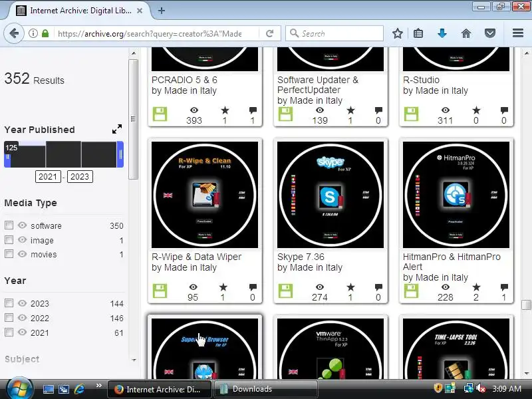This screenshot has height=399, width=532.
Task: Go back to the previous page
Action: (14, 33)
